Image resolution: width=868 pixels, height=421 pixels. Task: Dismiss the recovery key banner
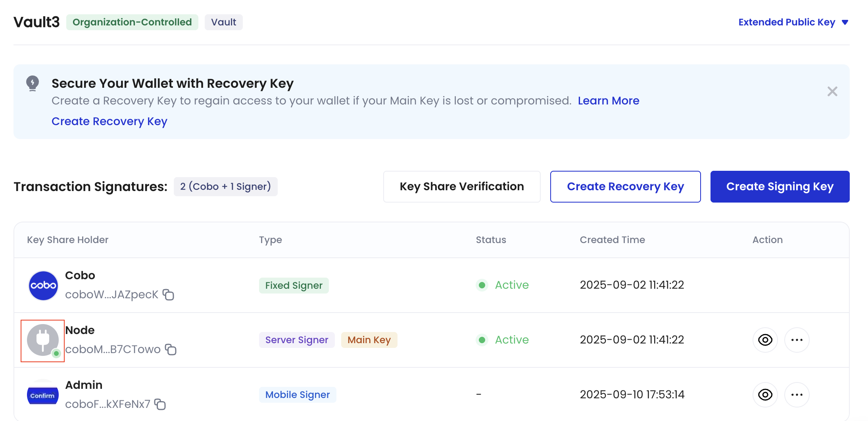click(832, 91)
